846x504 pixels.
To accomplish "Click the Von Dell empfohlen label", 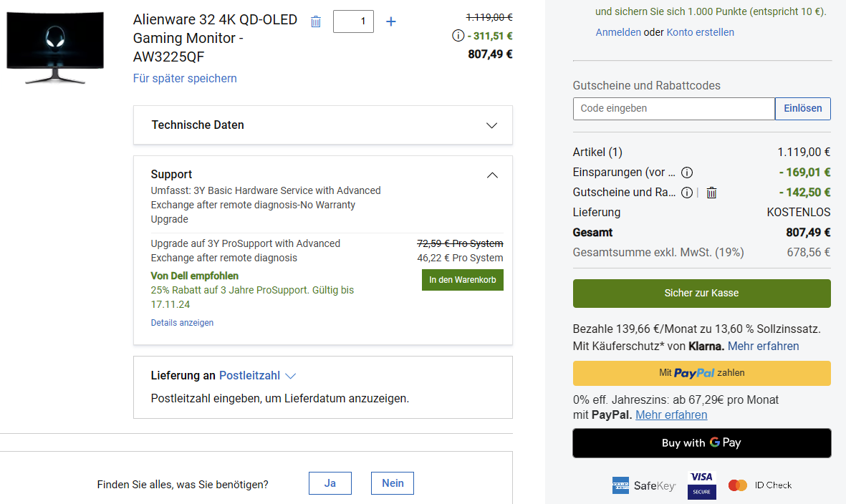I will pos(194,276).
